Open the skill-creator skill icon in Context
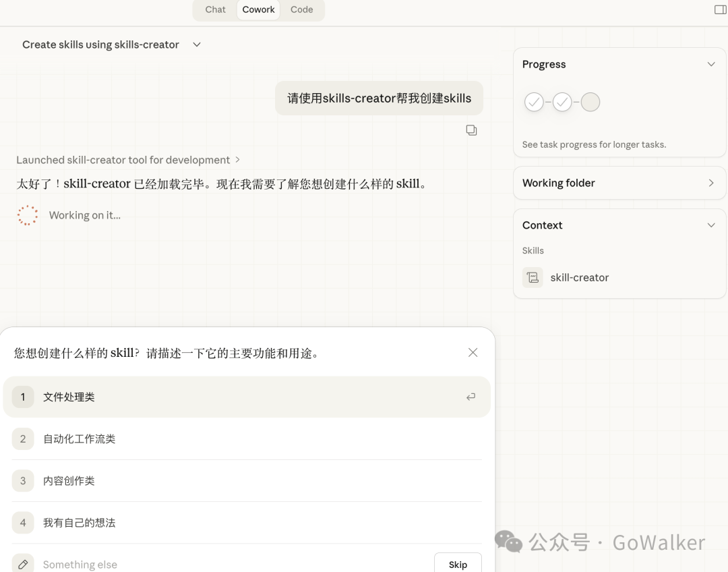This screenshot has height=572, width=728. pos(533,277)
